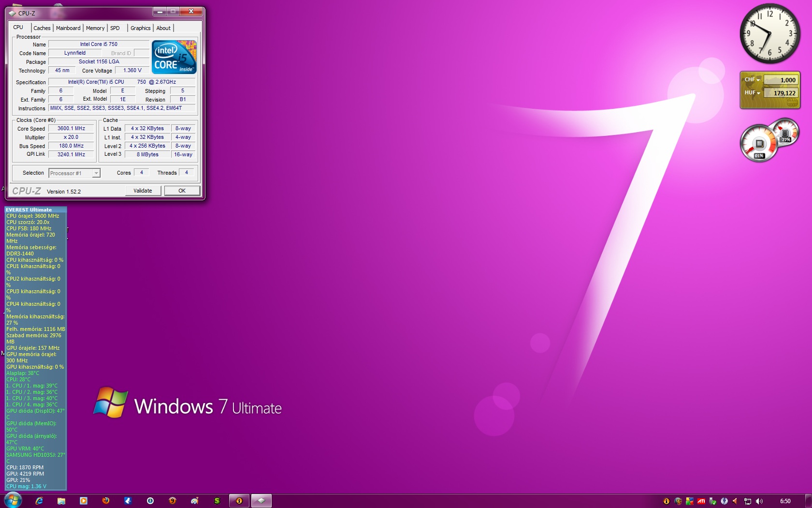The height and width of the screenshot is (508, 812).
Task: Click the EVEREST Ultimate sidebar title
Action: (x=29, y=210)
